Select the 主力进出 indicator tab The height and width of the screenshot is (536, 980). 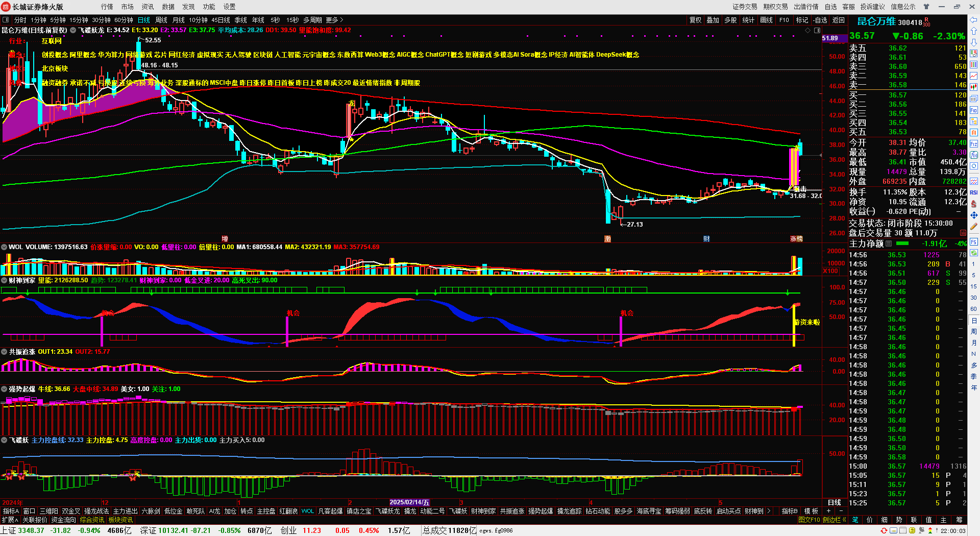pos(125,511)
